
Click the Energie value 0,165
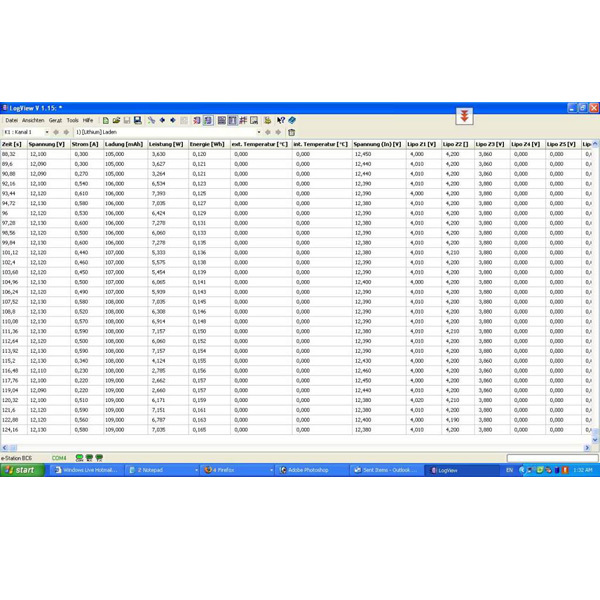tap(199, 430)
